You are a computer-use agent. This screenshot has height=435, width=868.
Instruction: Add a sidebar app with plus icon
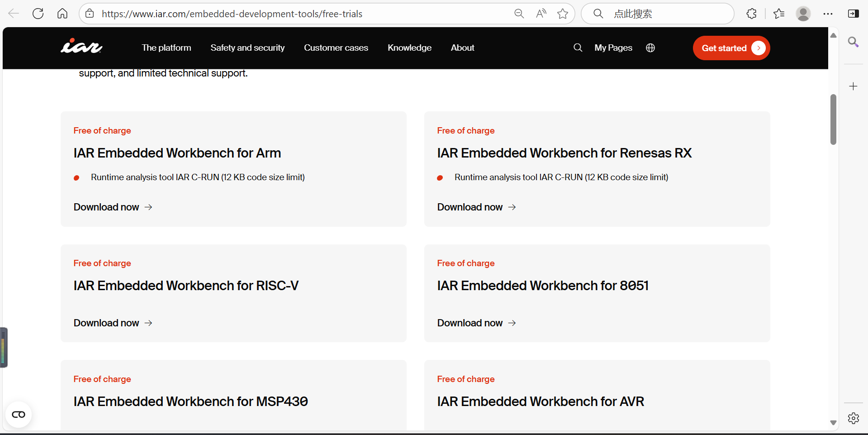click(x=854, y=86)
